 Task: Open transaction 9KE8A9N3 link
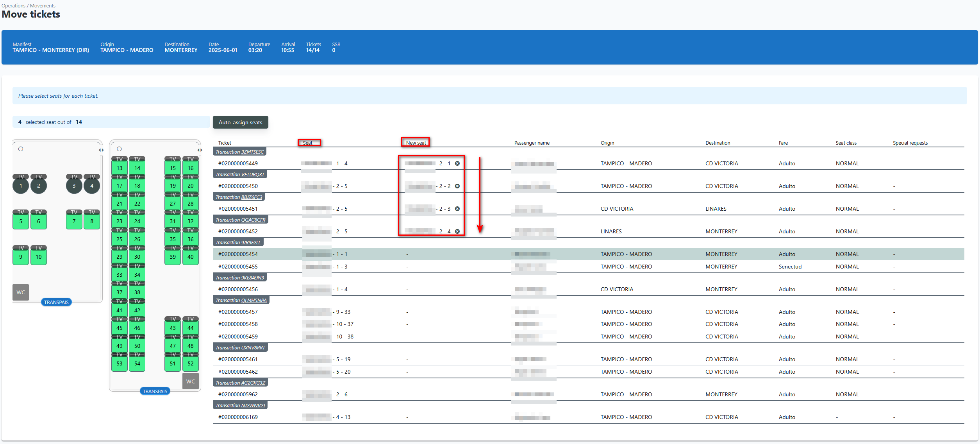pyautogui.click(x=253, y=278)
